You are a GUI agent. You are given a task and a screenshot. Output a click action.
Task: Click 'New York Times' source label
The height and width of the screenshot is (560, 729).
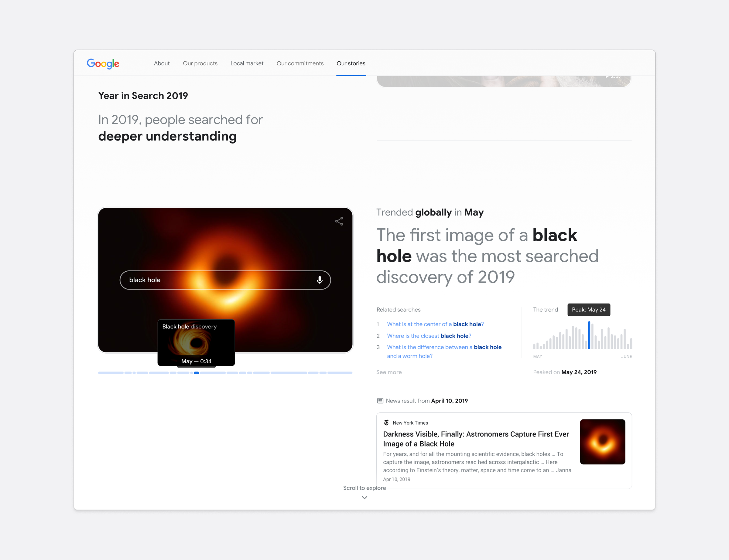tap(410, 423)
